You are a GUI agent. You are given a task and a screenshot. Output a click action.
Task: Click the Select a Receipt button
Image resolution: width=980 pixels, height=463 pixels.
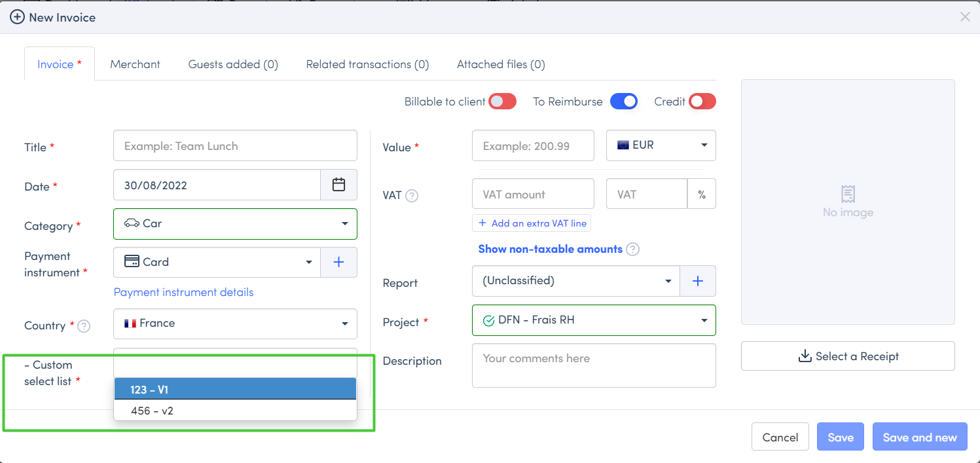pos(848,356)
